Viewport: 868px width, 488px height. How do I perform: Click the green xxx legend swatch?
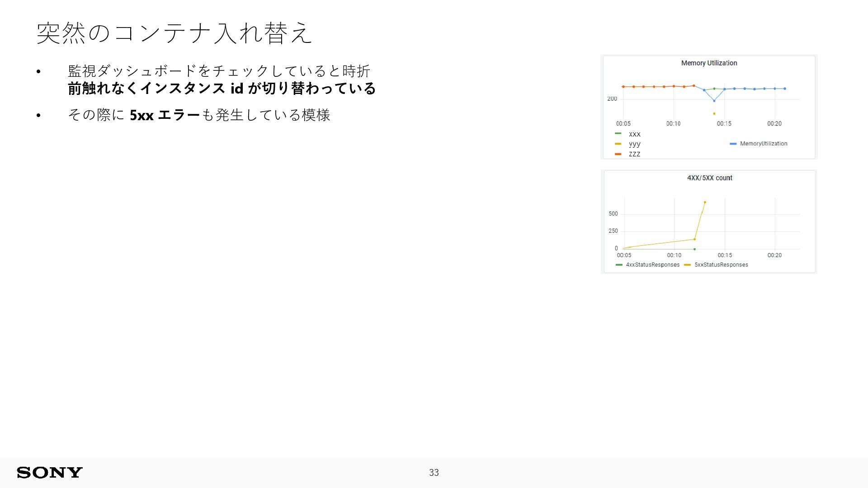[x=618, y=134]
